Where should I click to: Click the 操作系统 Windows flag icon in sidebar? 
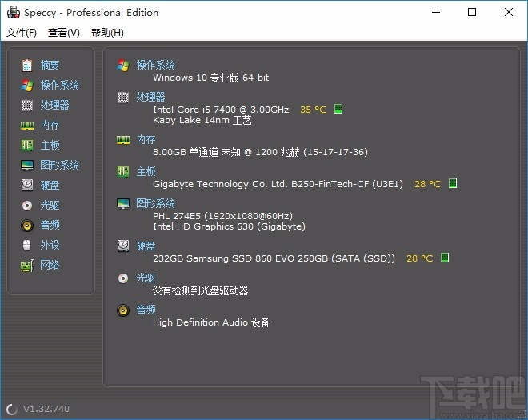(x=27, y=85)
